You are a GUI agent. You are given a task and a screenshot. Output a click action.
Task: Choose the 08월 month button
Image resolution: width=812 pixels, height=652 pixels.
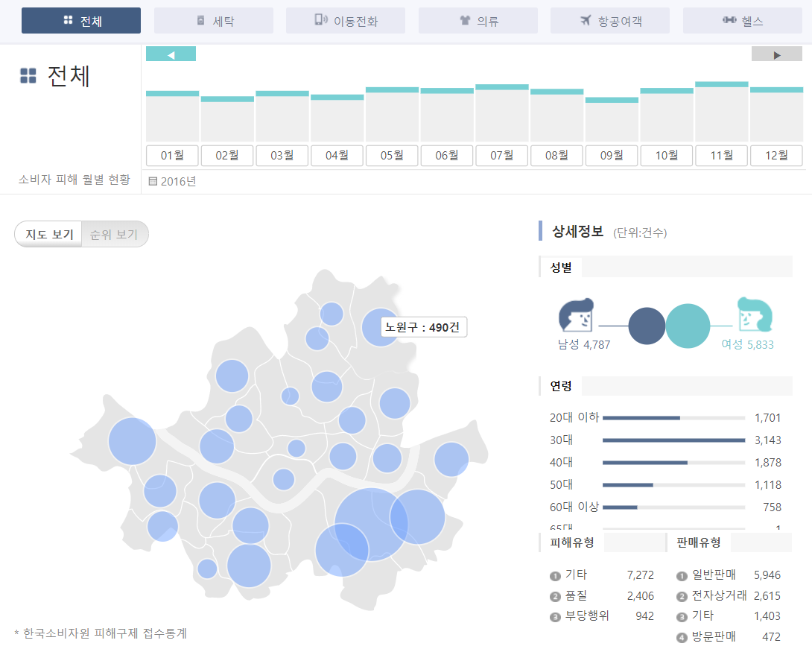coord(556,155)
